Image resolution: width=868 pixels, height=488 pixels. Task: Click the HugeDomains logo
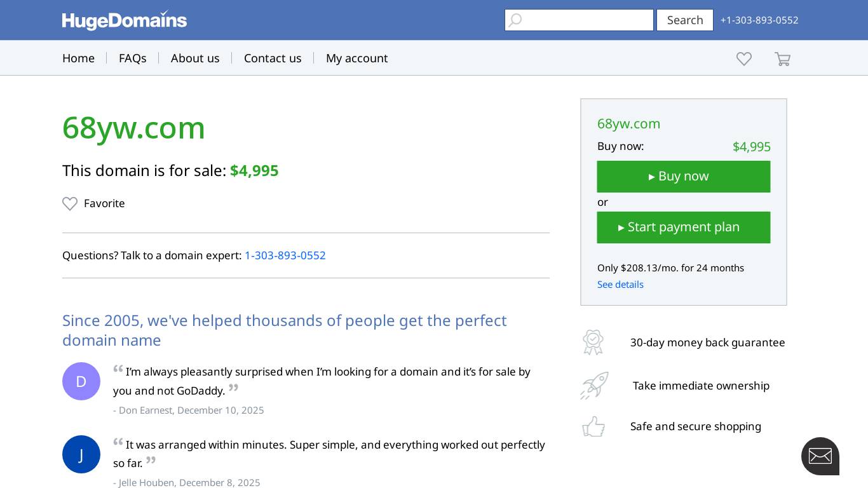coord(125,20)
